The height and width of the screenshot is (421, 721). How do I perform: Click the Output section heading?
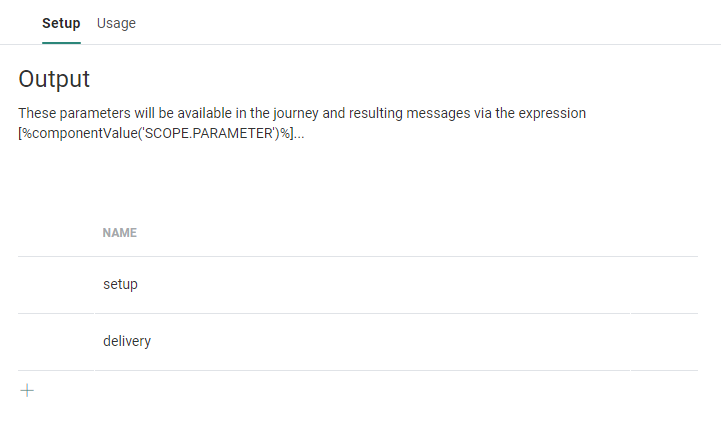coord(54,79)
